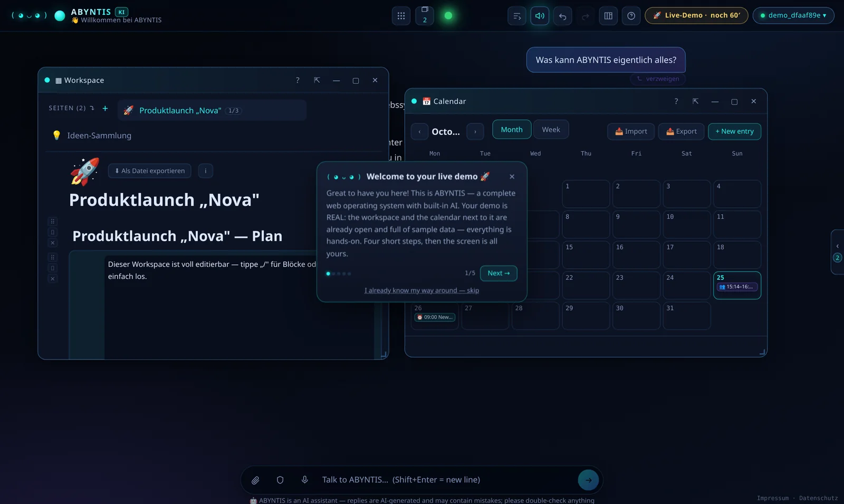Click Next in the welcome tour

pyautogui.click(x=498, y=273)
